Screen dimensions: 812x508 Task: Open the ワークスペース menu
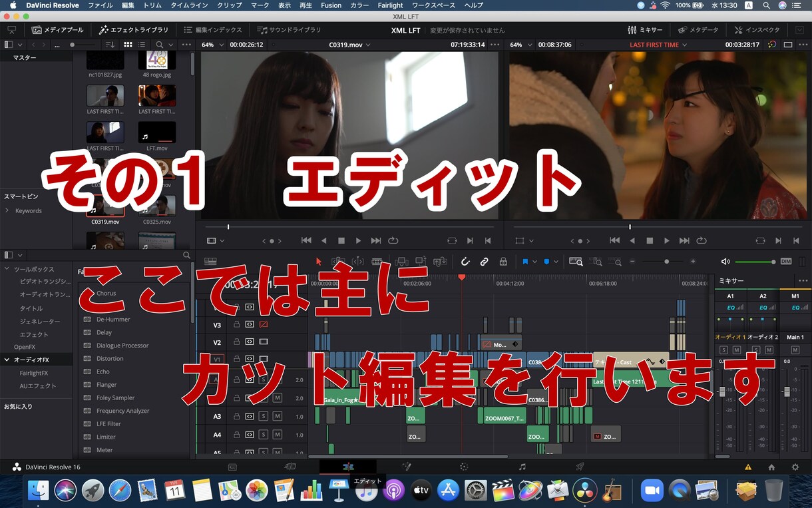pos(434,5)
